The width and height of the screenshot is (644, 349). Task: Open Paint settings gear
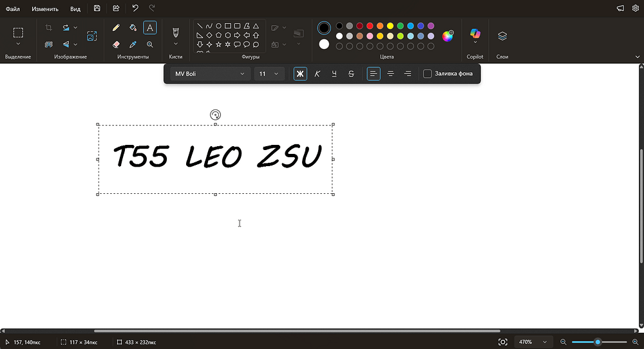[636, 8]
